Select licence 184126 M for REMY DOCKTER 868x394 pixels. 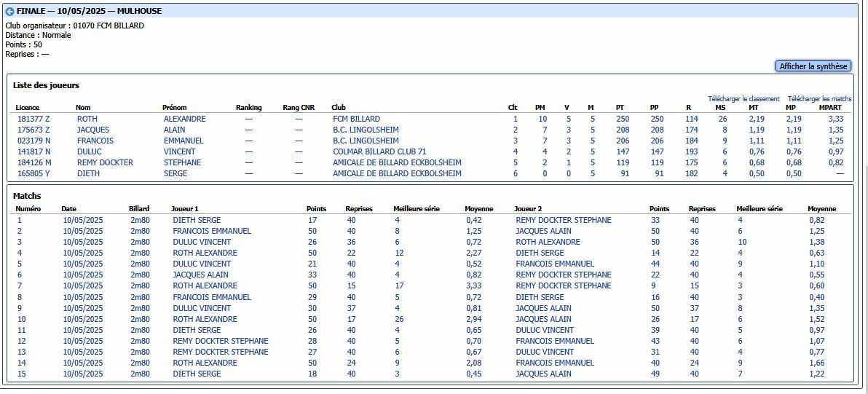point(34,162)
